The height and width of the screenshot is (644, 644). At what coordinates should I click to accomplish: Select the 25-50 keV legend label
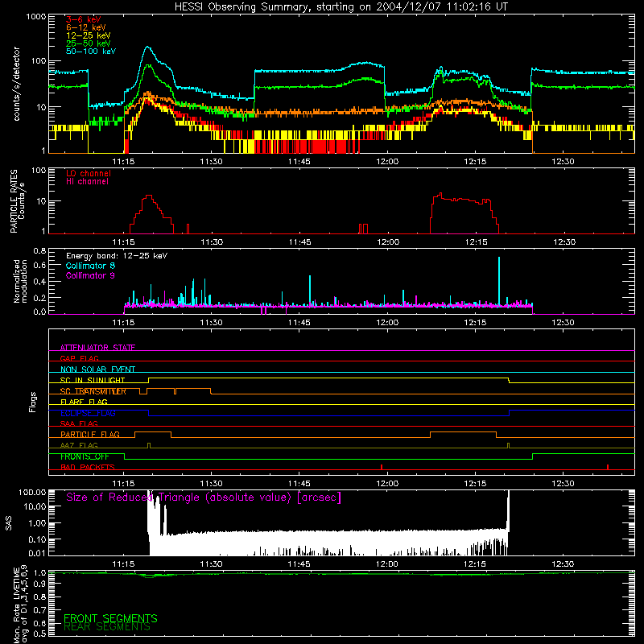[x=89, y=43]
